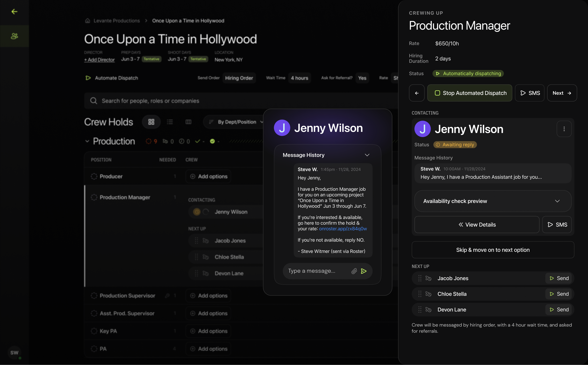Click the paperclip attachment icon
This screenshot has width=588, height=365.
354,271
